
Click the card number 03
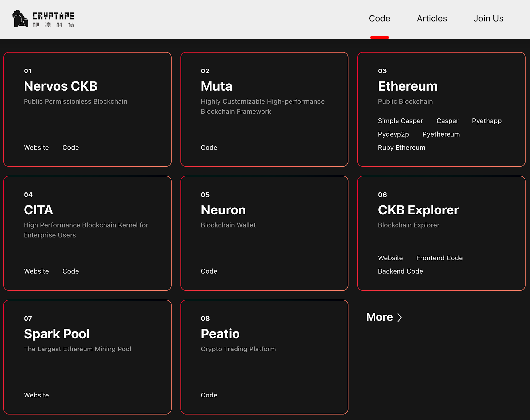coord(382,71)
